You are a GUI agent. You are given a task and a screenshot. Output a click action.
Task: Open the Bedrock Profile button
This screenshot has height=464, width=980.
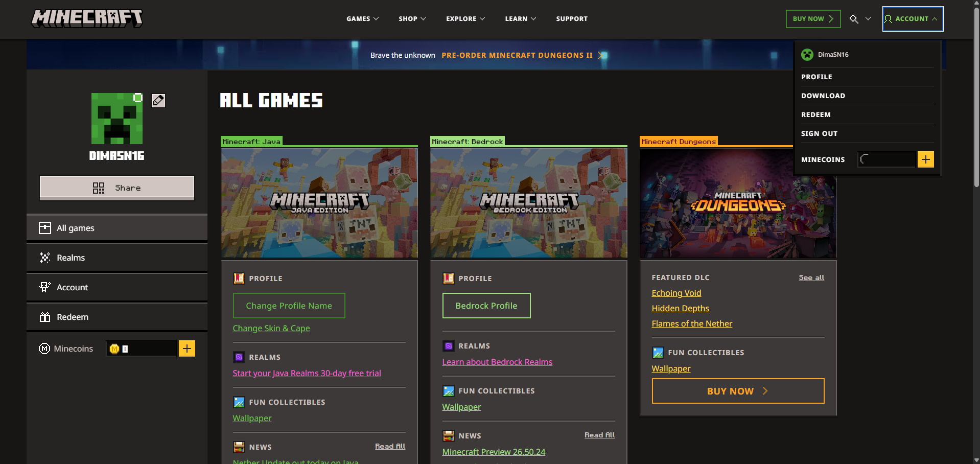(x=486, y=306)
